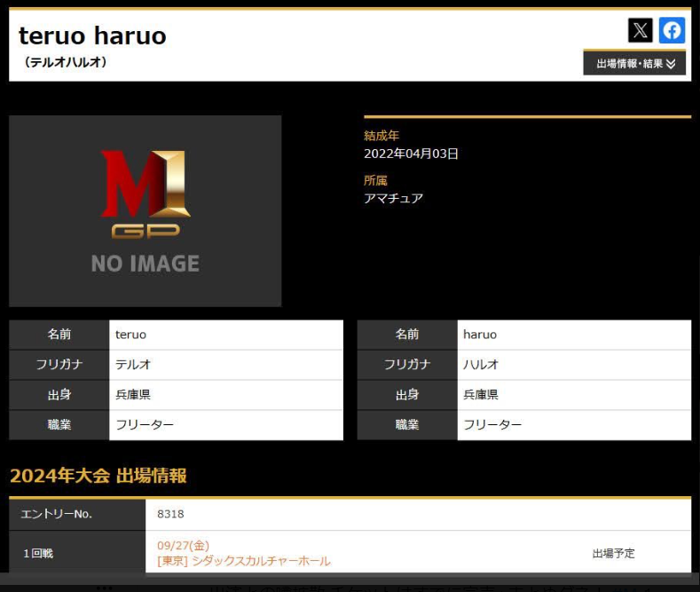Expand the 出場情報・結果 dropdown button
The image size is (700, 592).
(x=634, y=63)
